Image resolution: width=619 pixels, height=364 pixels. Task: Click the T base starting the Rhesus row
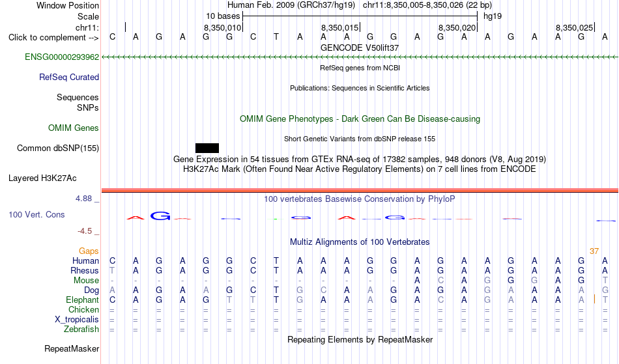tap(112, 271)
